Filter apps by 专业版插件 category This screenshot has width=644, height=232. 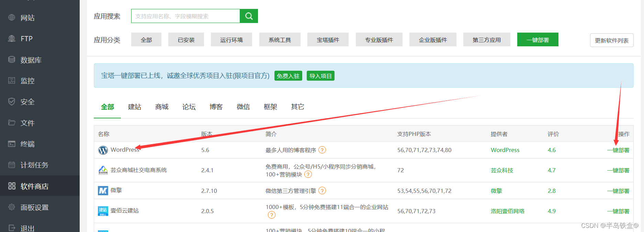379,40
